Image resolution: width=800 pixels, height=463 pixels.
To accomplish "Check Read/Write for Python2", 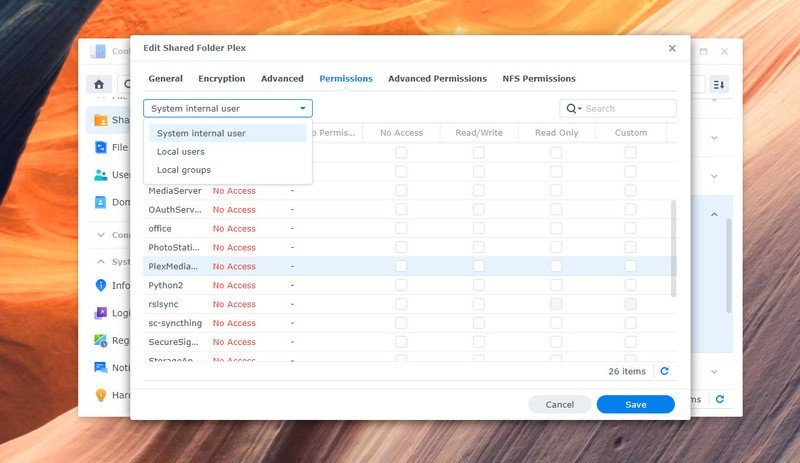I will coord(479,285).
